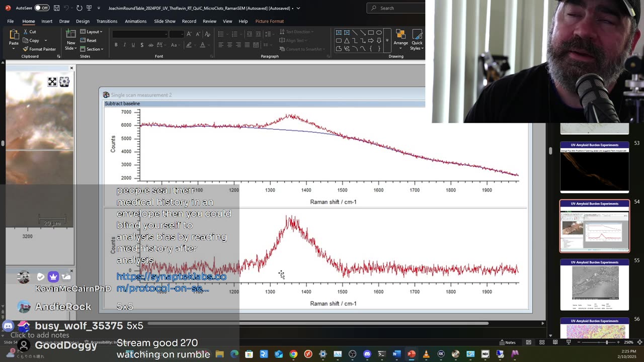This screenshot has height=362, width=644.
Task: Switch to the Design tab
Action: (x=83, y=21)
